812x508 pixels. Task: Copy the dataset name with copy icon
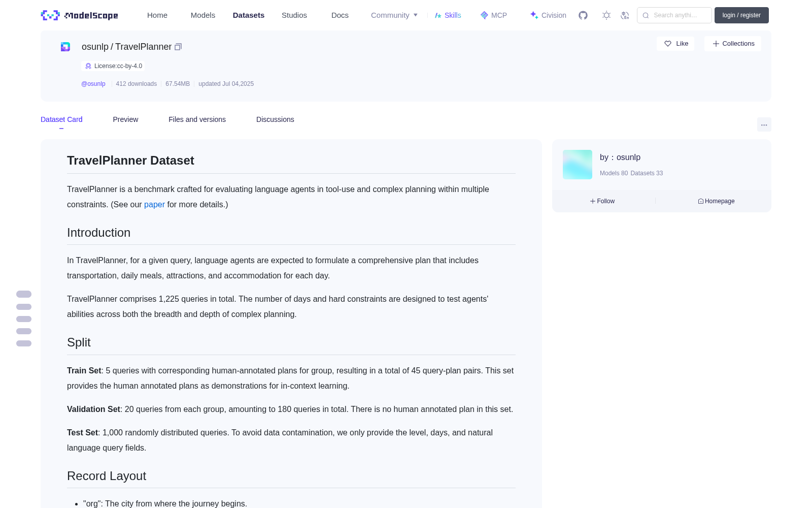point(178,47)
